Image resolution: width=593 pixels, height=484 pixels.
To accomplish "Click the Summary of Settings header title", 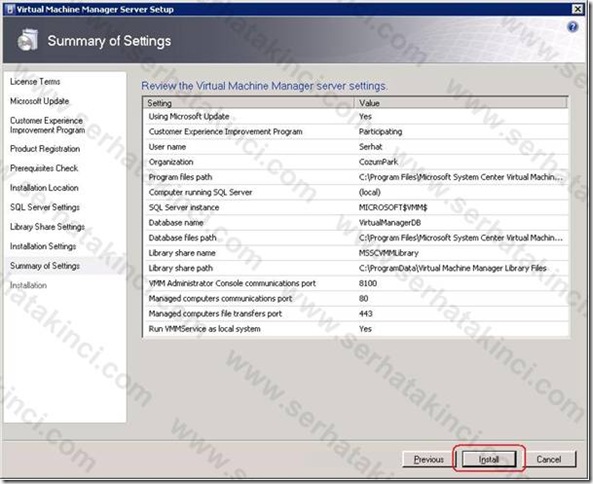I will point(109,41).
